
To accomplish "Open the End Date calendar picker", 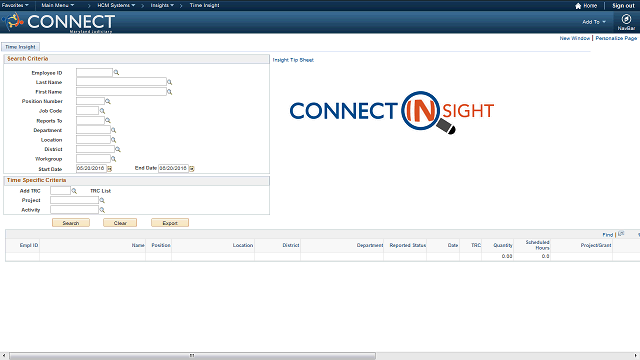I will pyautogui.click(x=192, y=169).
